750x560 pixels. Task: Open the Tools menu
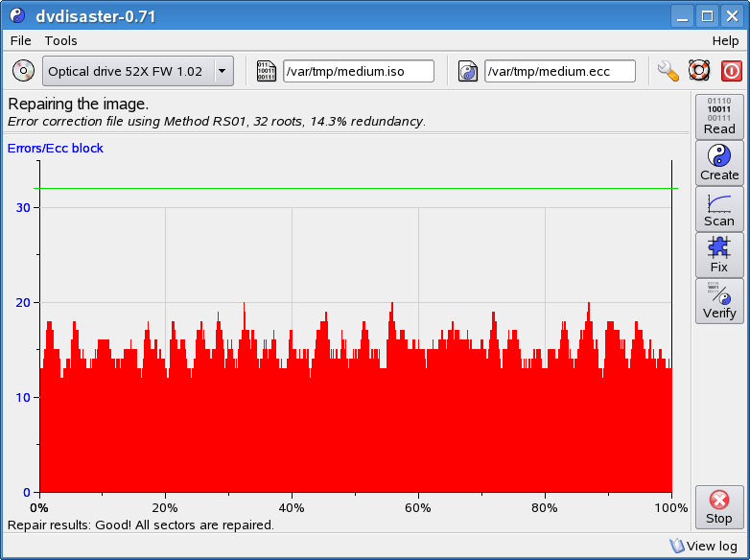click(60, 40)
